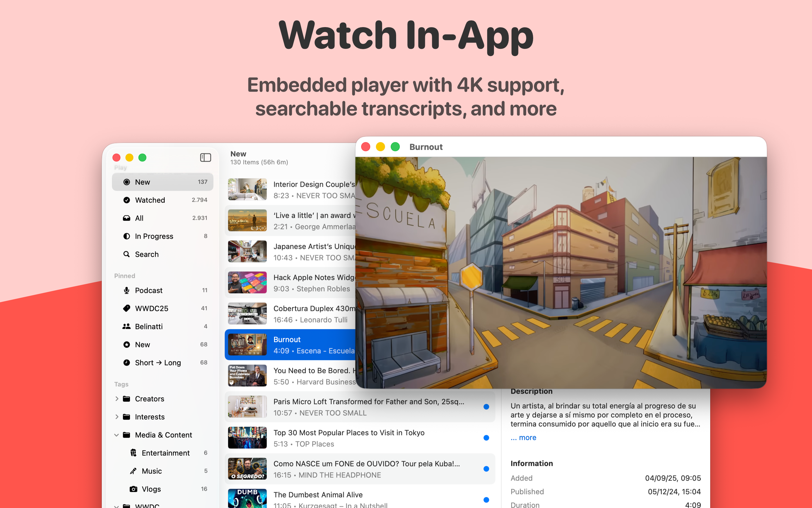Collapse the Media & Content group

pyautogui.click(x=116, y=435)
